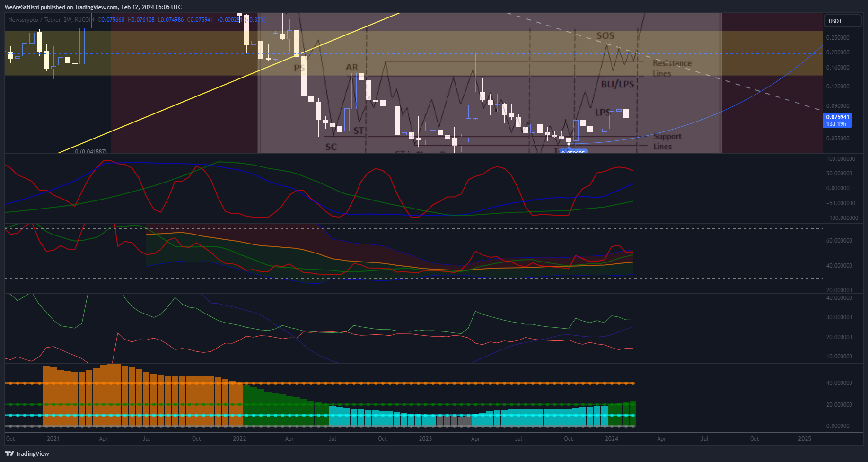Select the orange histogram bars in bottom pane
Viewport: 868px width, 462px height.
pos(142,395)
